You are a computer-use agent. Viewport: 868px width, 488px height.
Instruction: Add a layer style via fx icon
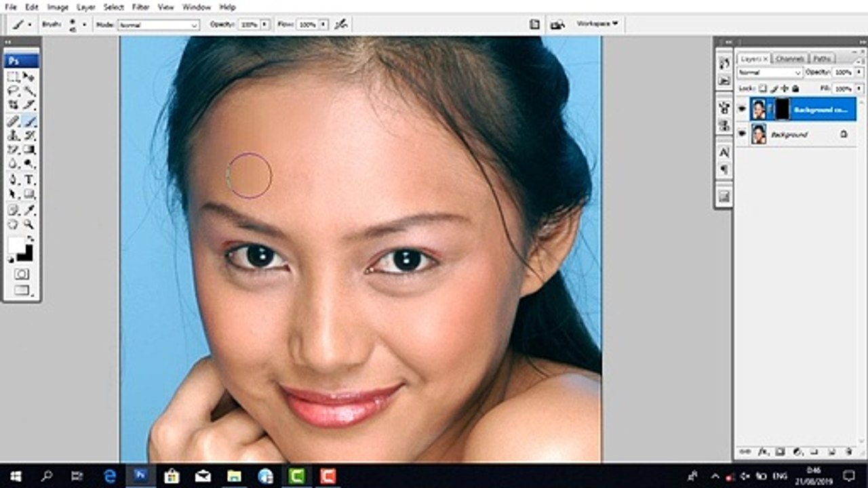(762, 451)
